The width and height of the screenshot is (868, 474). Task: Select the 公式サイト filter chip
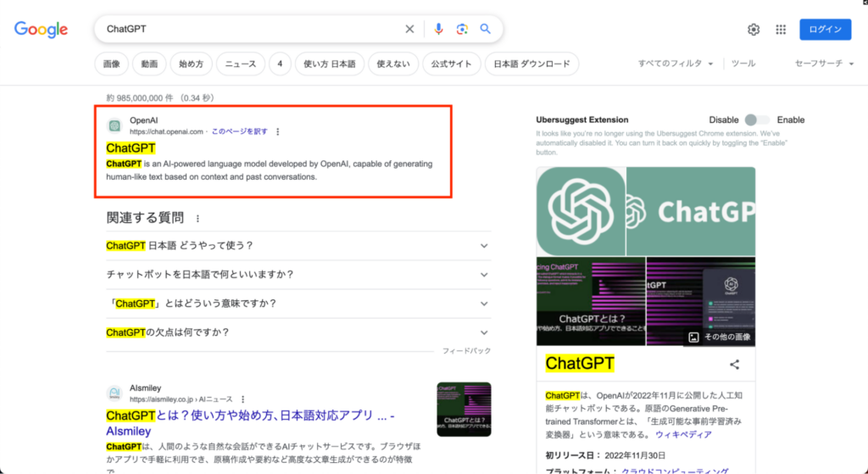point(452,64)
